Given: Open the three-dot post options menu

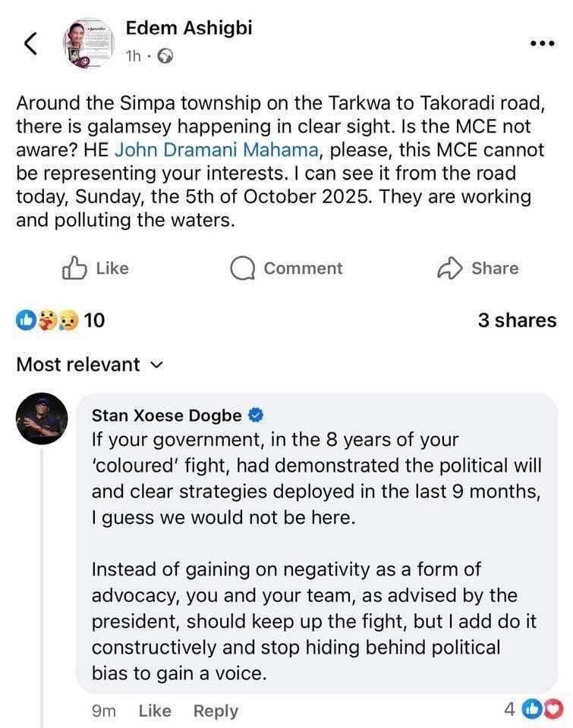Looking at the screenshot, I should (542, 43).
